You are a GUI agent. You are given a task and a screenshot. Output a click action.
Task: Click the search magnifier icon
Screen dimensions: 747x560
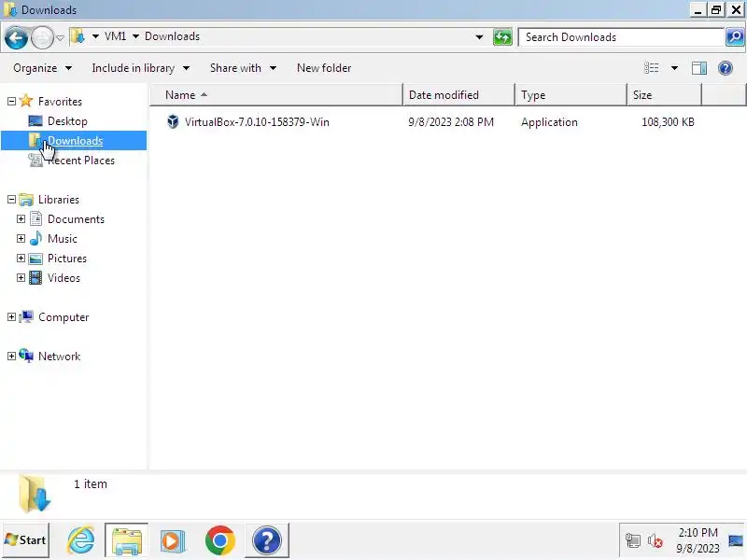[x=735, y=37]
